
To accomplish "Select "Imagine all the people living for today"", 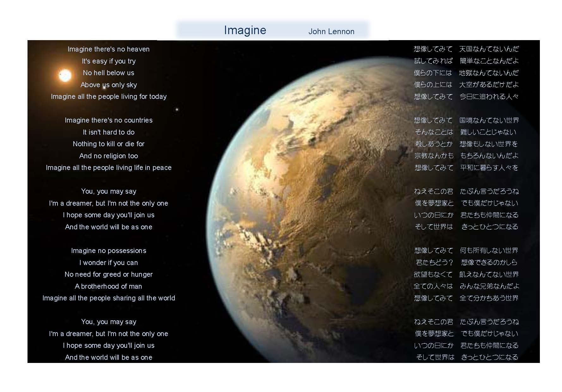I will pos(108,97).
